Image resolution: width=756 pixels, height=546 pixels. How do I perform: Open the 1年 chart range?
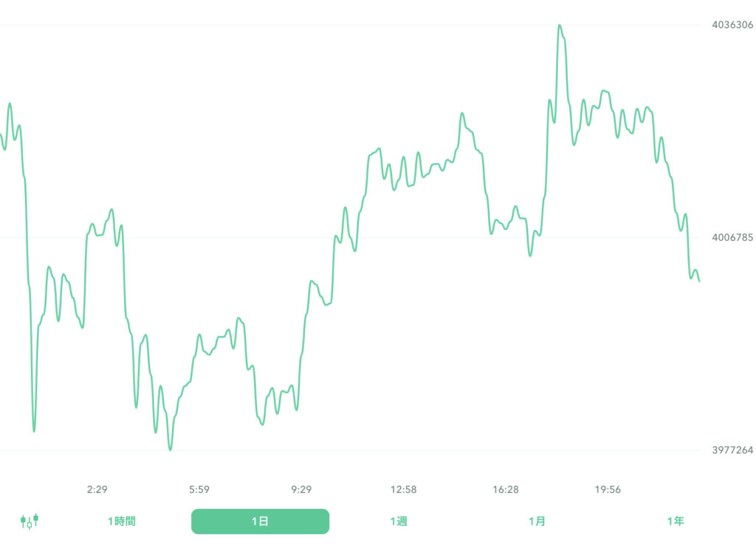[x=675, y=522]
